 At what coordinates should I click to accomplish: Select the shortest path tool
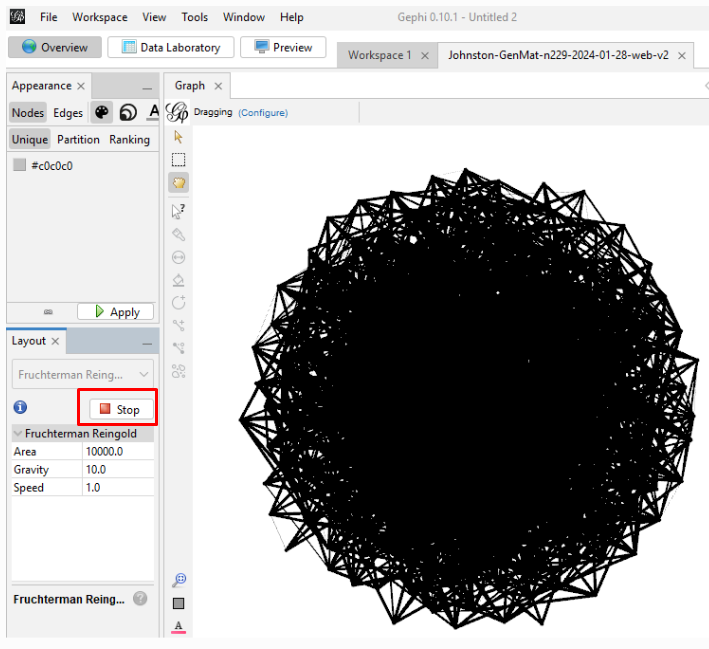(x=179, y=348)
